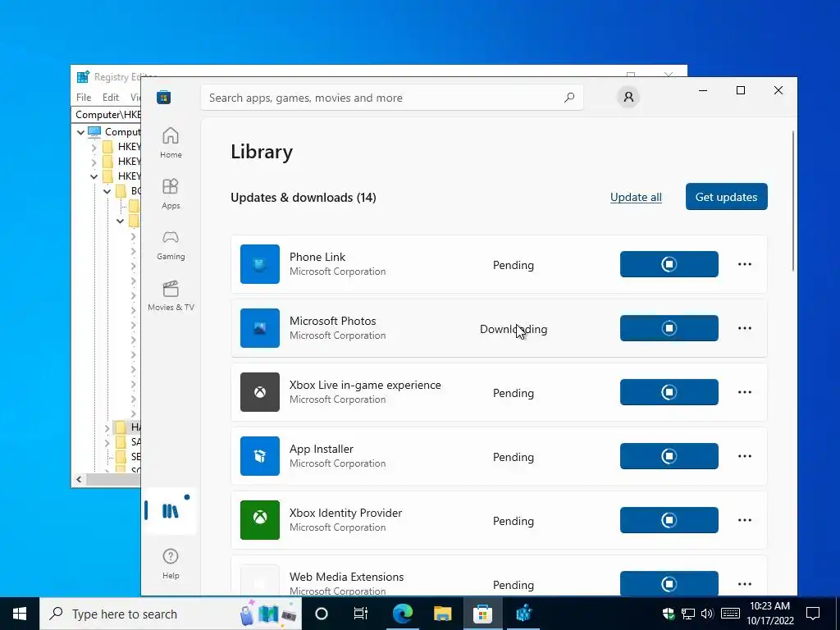This screenshot has width=840, height=630.
Task: Open Edit menu in Registry Editor
Action: (x=111, y=97)
